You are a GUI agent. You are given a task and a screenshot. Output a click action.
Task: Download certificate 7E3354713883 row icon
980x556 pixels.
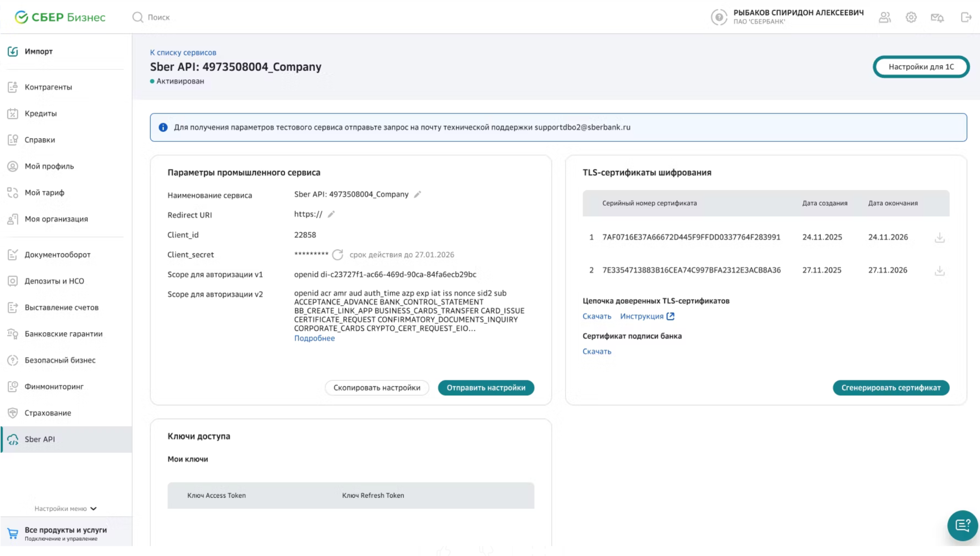click(x=939, y=270)
